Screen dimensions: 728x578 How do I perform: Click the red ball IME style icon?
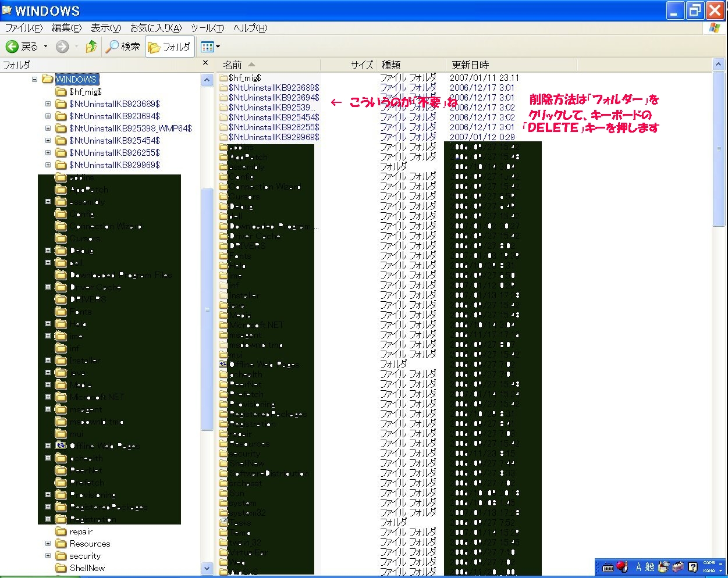click(622, 566)
